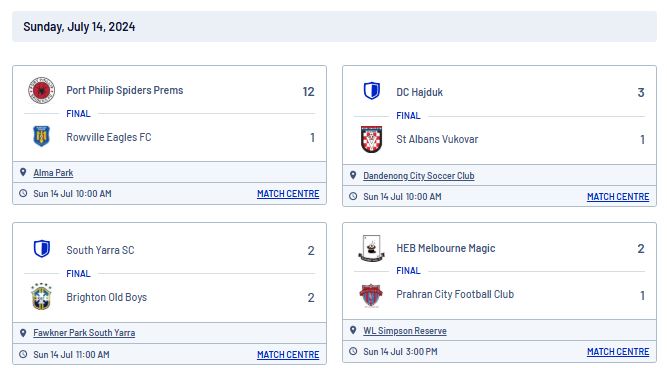Click the St Albans Vukovar checkered crest
Image resolution: width=667 pixels, height=368 pixels.
coord(371,139)
